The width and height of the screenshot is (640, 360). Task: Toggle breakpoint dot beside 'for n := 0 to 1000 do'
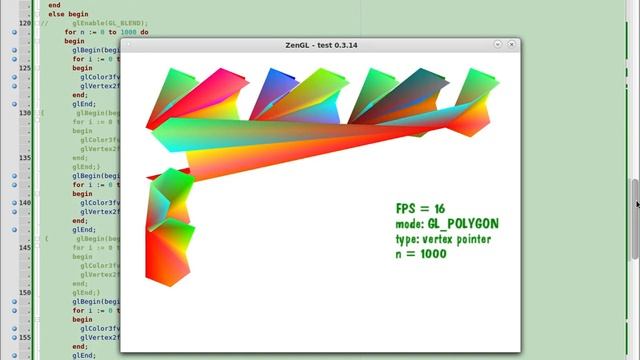pyautogui.click(x=15, y=32)
